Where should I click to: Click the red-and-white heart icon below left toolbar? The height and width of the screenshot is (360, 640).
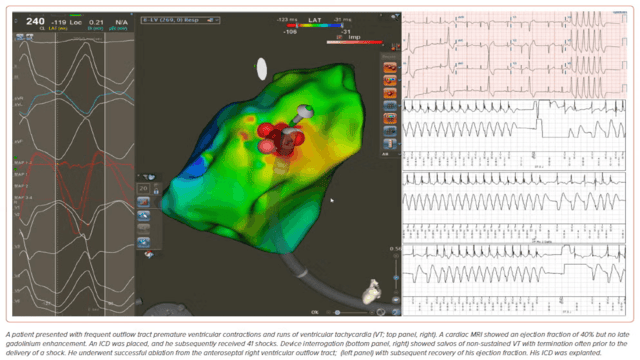[149, 254]
